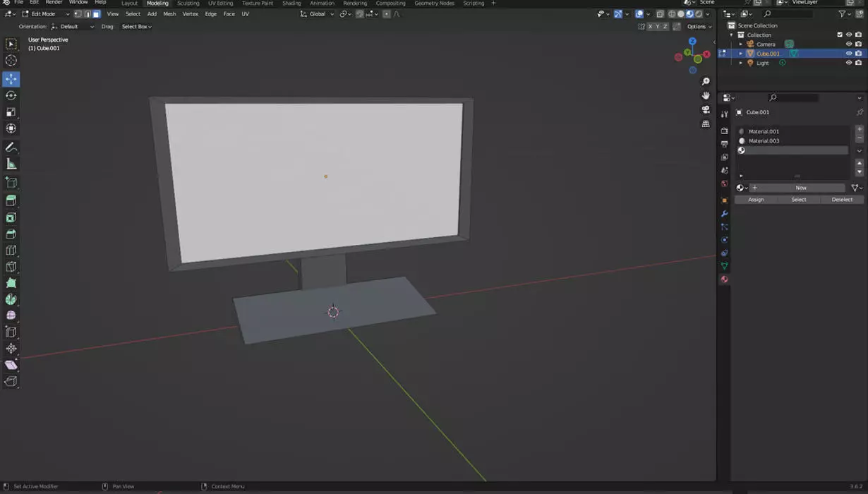Screen dimensions: 868x494
Task: Select the Poly Build tool
Action: click(11, 283)
